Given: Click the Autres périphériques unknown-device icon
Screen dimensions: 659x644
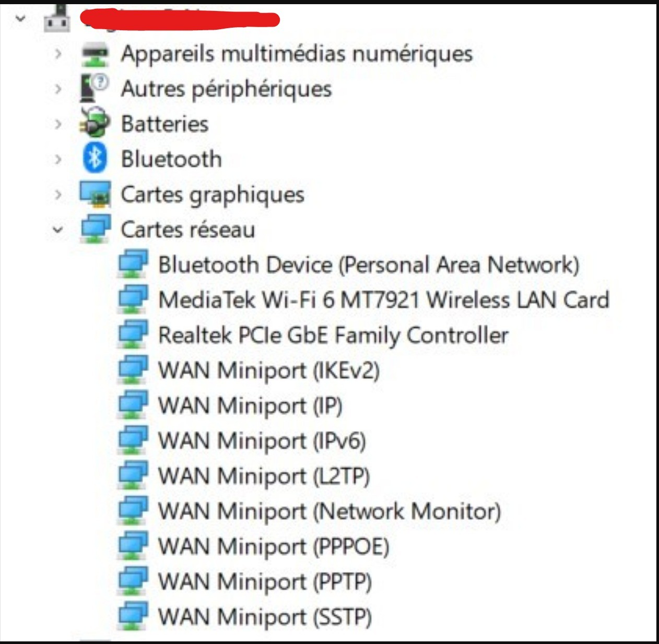Looking at the screenshot, I should (95, 88).
